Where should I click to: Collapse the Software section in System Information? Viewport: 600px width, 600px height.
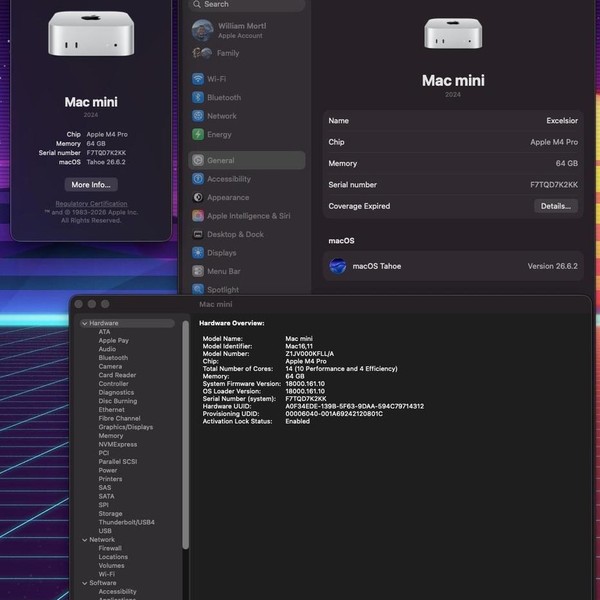(x=85, y=583)
